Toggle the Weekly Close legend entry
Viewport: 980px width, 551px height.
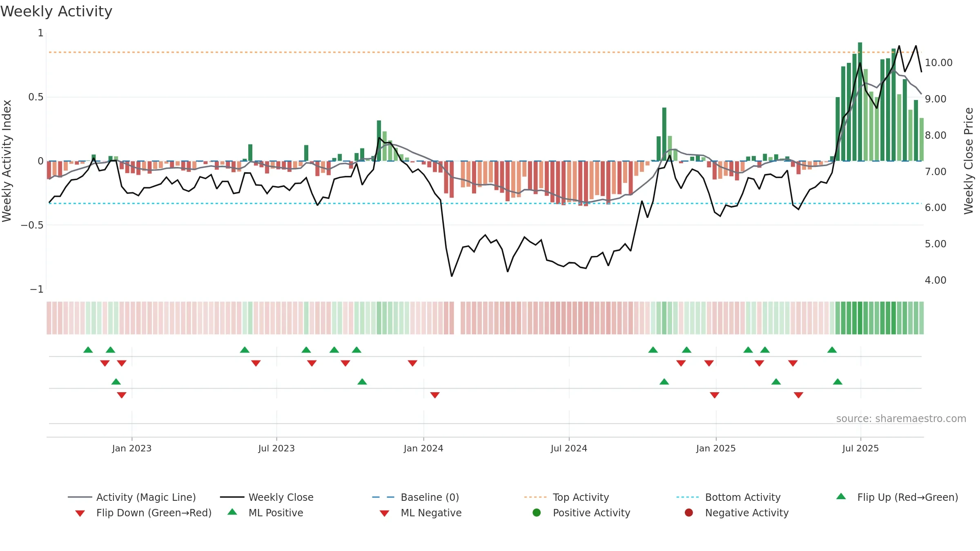point(267,497)
